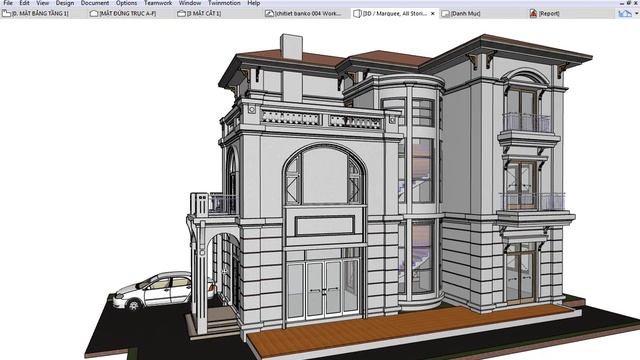Select the white car in the 3D view
640x360 pixels.
point(163,291)
